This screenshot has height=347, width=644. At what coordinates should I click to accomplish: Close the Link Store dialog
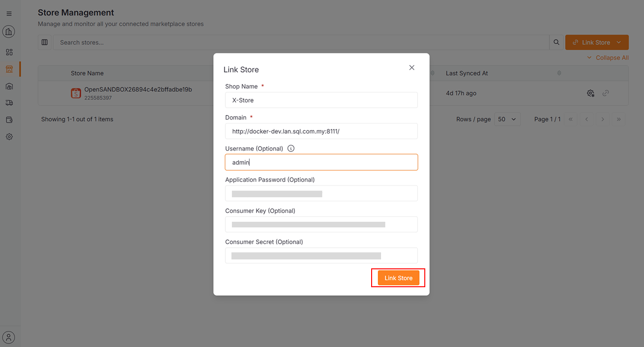pyautogui.click(x=412, y=68)
